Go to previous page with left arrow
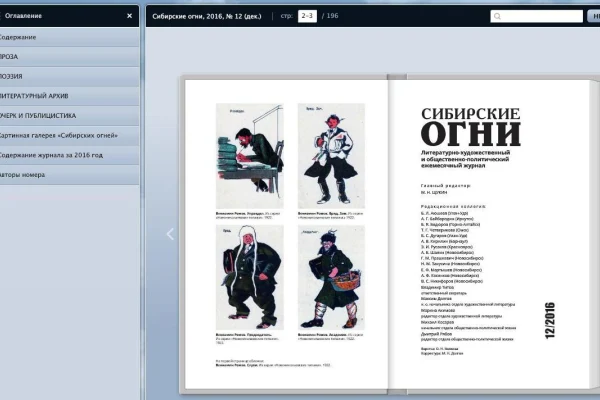The width and height of the screenshot is (600, 400). click(x=169, y=234)
